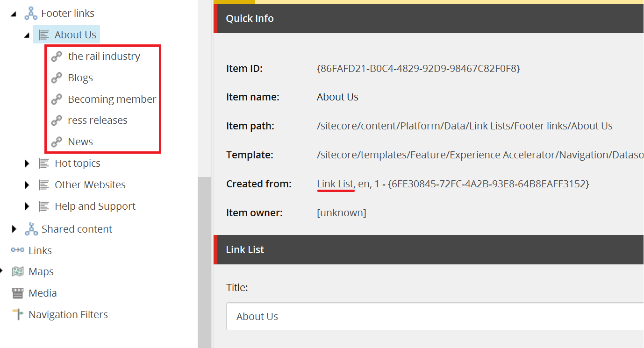644x348 pixels.
Task: Expand the Other Websites node
Action: [27, 185]
